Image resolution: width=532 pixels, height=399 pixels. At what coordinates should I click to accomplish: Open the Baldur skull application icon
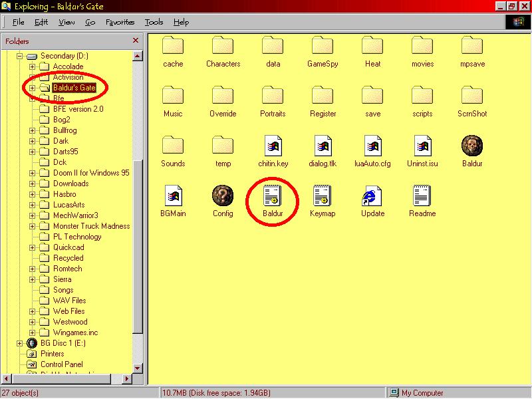click(471, 146)
